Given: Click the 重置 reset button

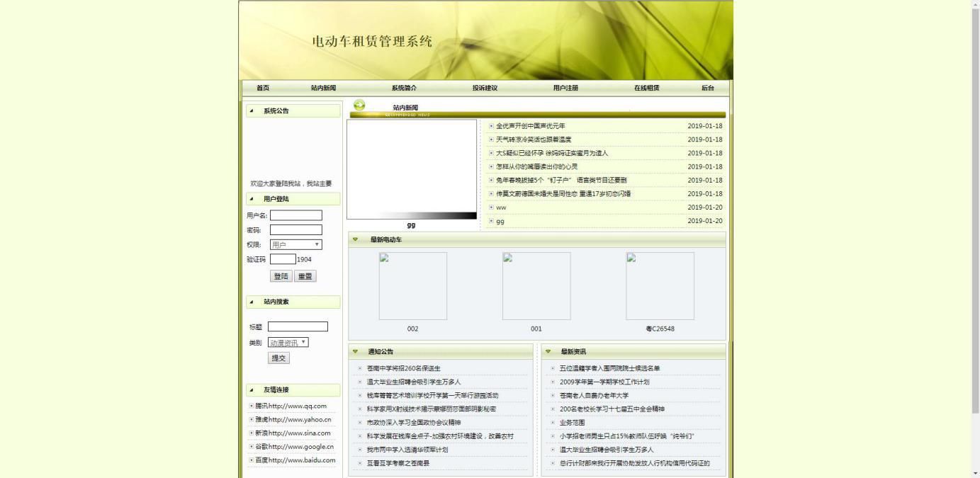Looking at the screenshot, I should (305, 276).
